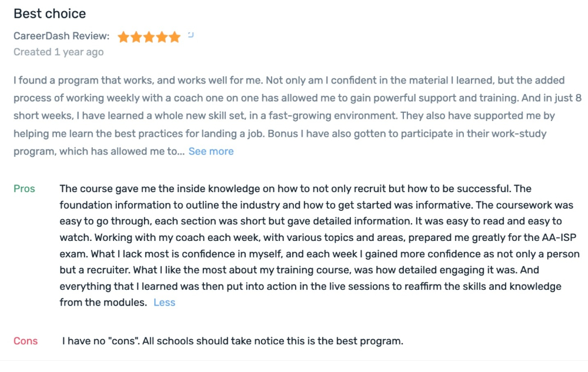This screenshot has height=372, width=588.
Task: Click the 'I have no cons' statement
Action: tap(232, 341)
